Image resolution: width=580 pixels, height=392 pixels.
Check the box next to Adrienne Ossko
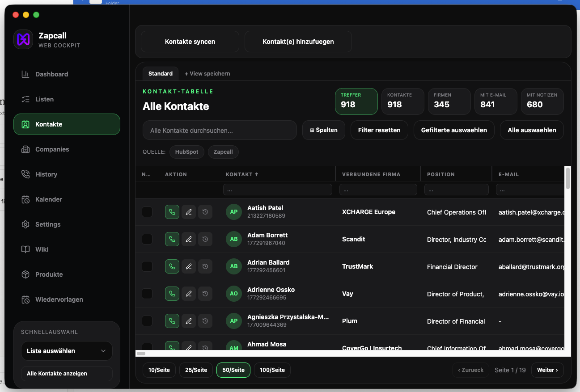click(147, 294)
